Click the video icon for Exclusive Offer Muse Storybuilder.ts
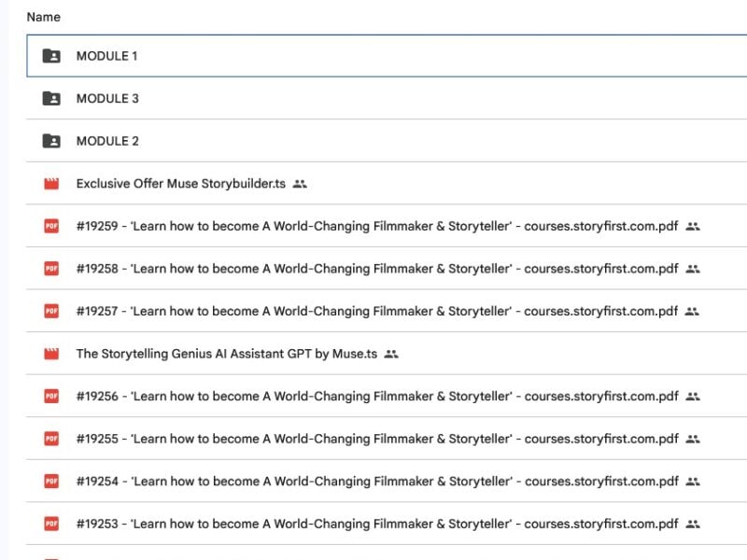 pos(51,183)
